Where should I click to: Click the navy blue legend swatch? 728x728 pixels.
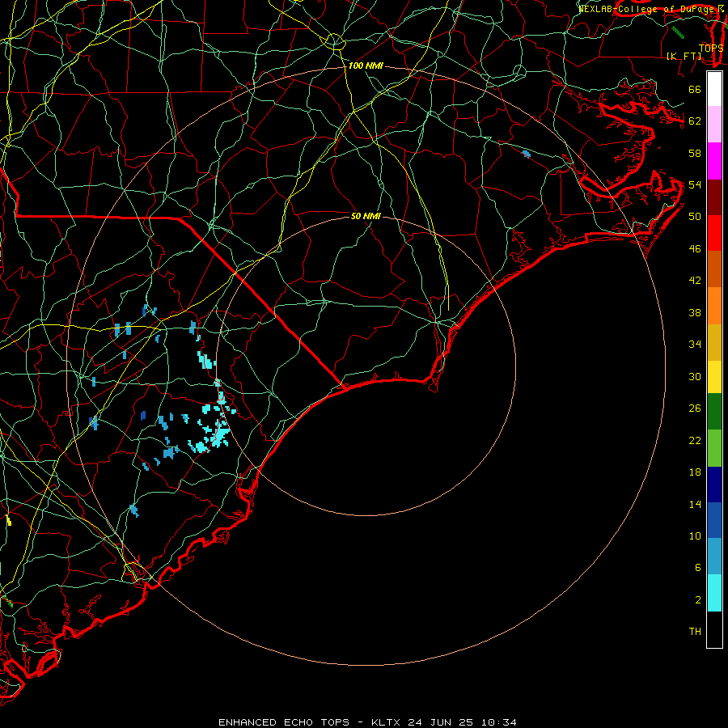point(714,485)
